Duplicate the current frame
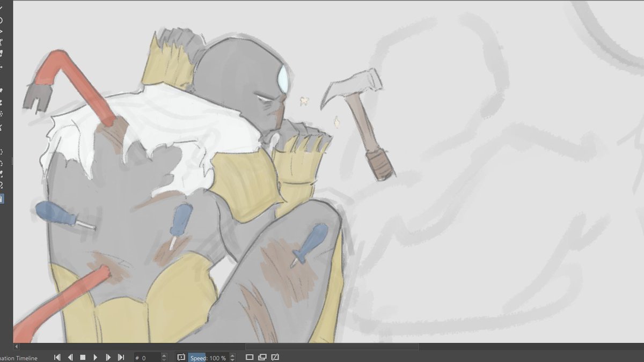The image size is (644, 362). pyautogui.click(x=262, y=357)
